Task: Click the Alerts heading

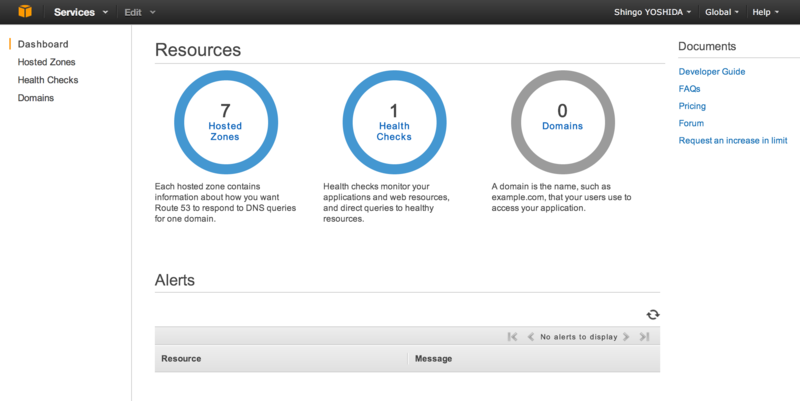Action: (175, 280)
